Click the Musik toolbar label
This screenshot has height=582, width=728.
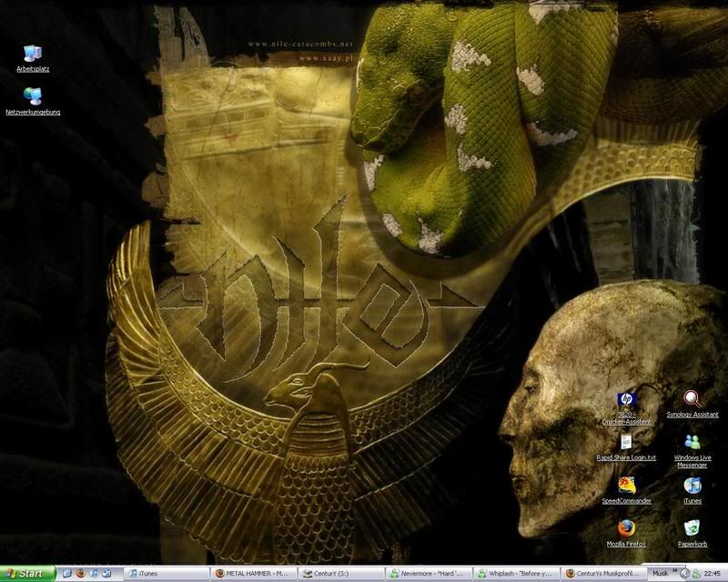659,574
